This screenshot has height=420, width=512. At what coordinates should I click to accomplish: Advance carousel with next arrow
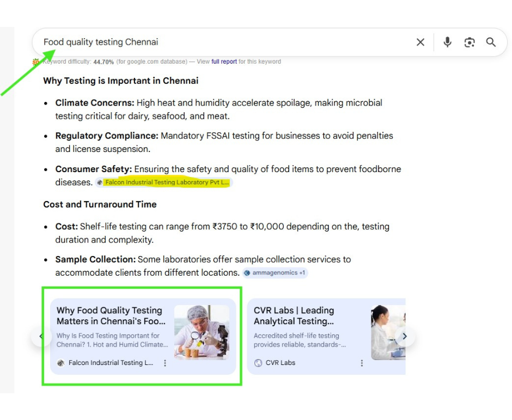(x=405, y=336)
